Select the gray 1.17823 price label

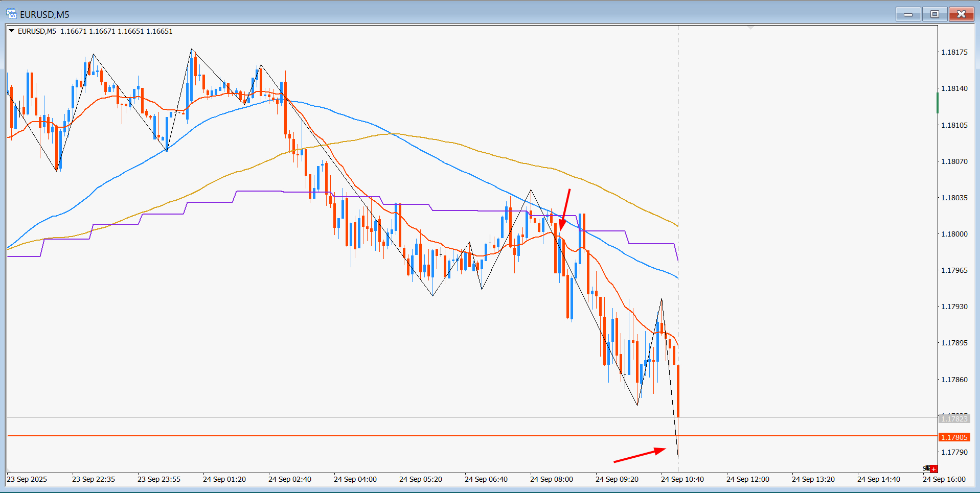[954, 419]
